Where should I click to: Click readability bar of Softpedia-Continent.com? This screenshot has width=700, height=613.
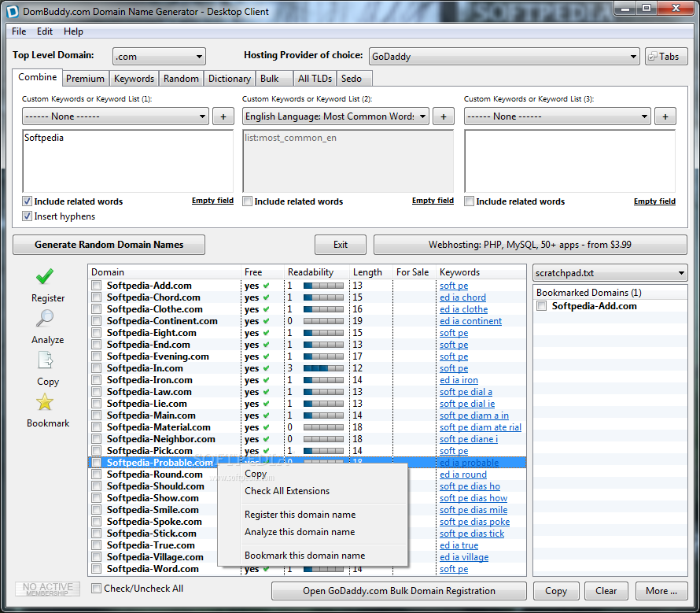[x=324, y=321]
